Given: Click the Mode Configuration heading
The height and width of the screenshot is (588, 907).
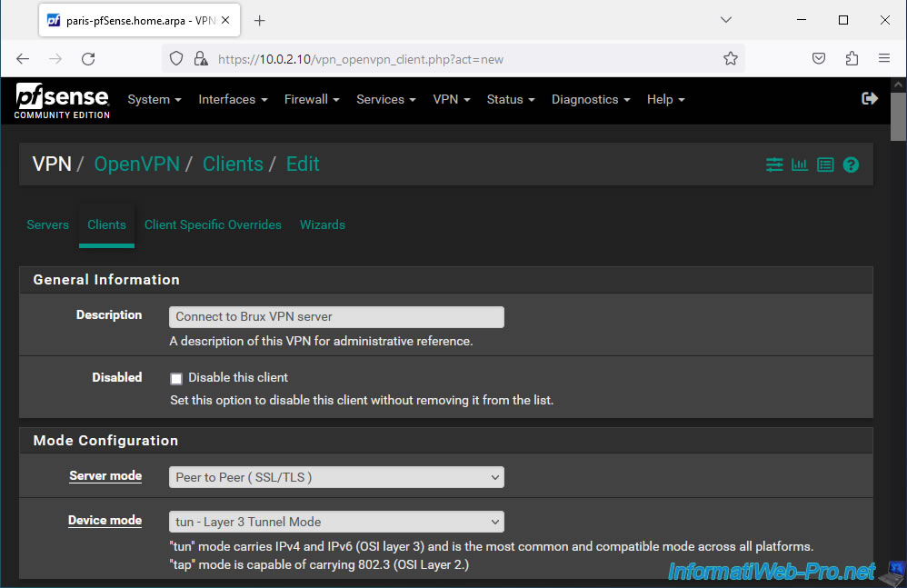Looking at the screenshot, I should click(x=105, y=441).
